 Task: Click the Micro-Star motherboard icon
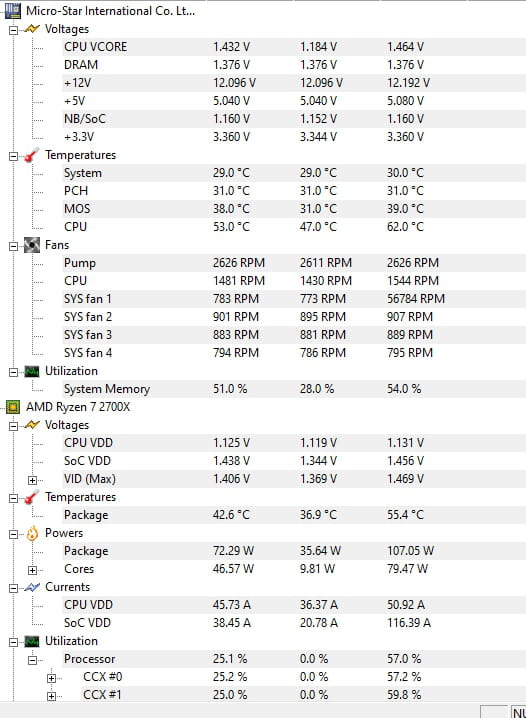click(x=13, y=11)
